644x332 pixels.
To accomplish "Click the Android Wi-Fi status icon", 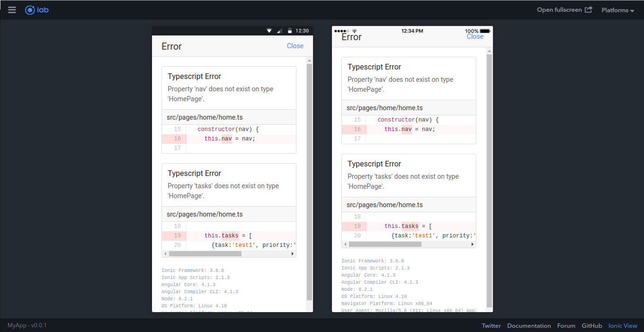I will tap(269, 31).
